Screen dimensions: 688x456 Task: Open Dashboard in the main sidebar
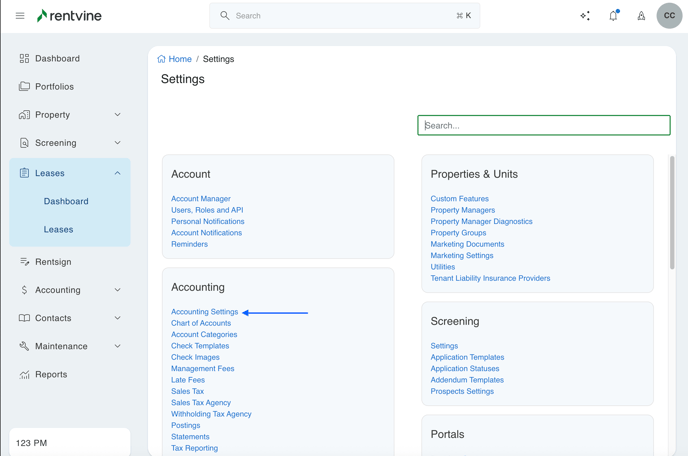[x=57, y=59]
